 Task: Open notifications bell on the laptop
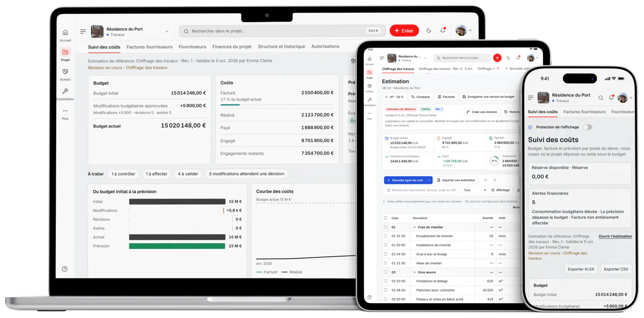(x=443, y=30)
